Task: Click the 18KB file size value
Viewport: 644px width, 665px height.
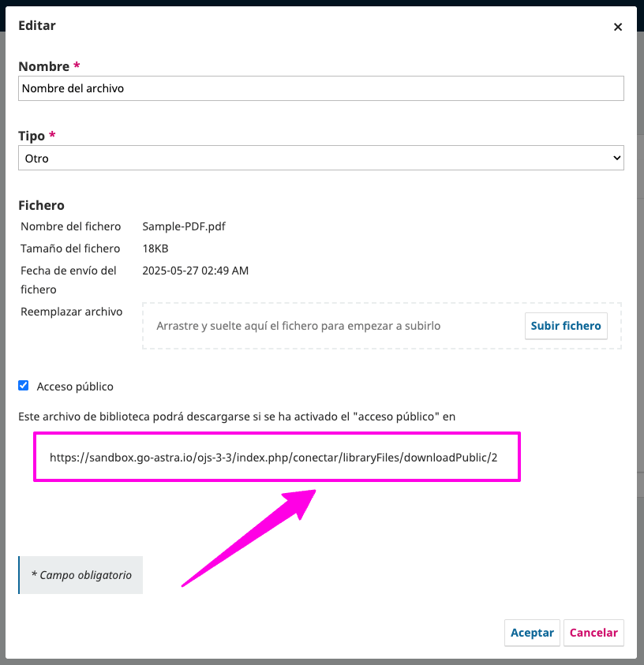Action: tap(155, 248)
